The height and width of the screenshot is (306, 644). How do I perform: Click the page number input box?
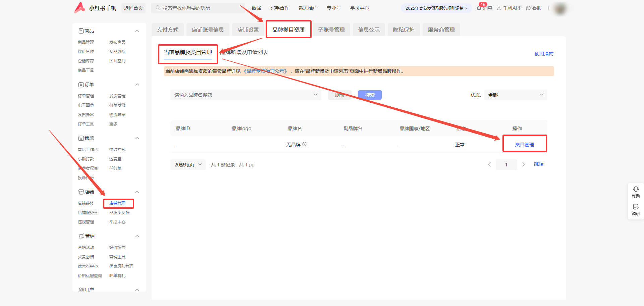pos(506,165)
